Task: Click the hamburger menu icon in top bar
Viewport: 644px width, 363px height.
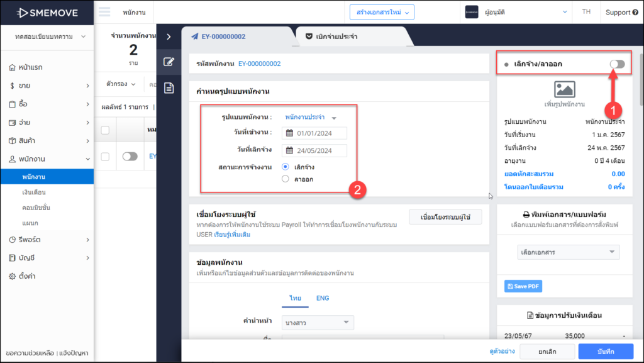Action: [x=104, y=12]
